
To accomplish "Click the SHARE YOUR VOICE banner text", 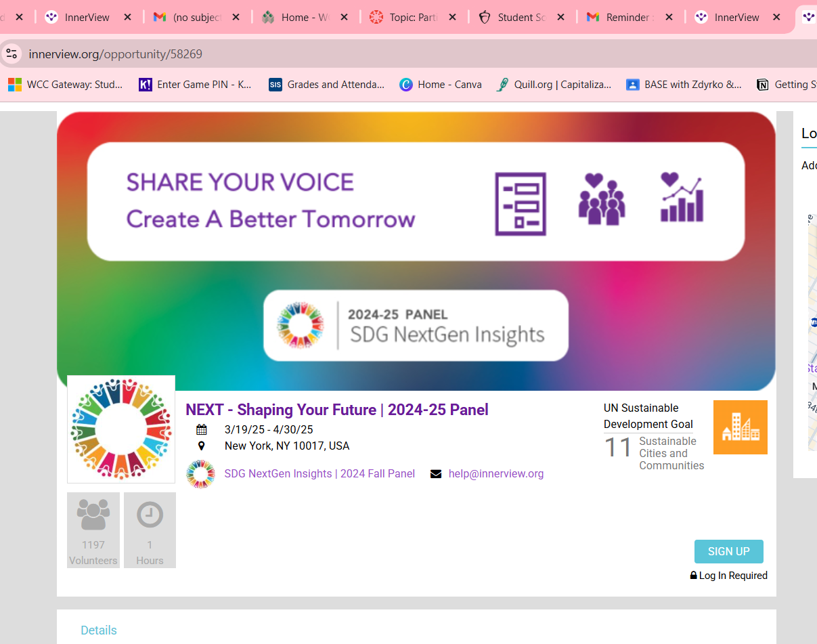I will (x=240, y=182).
